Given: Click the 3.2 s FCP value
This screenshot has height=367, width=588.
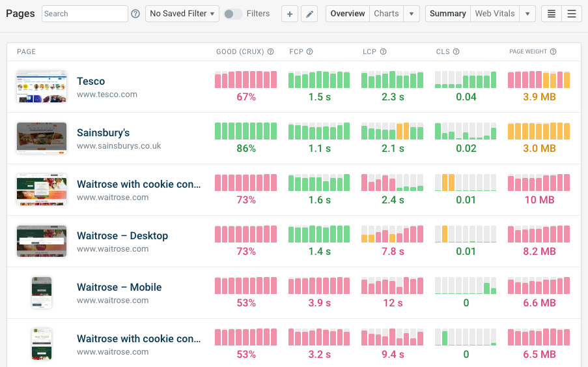Looking at the screenshot, I should tap(320, 355).
